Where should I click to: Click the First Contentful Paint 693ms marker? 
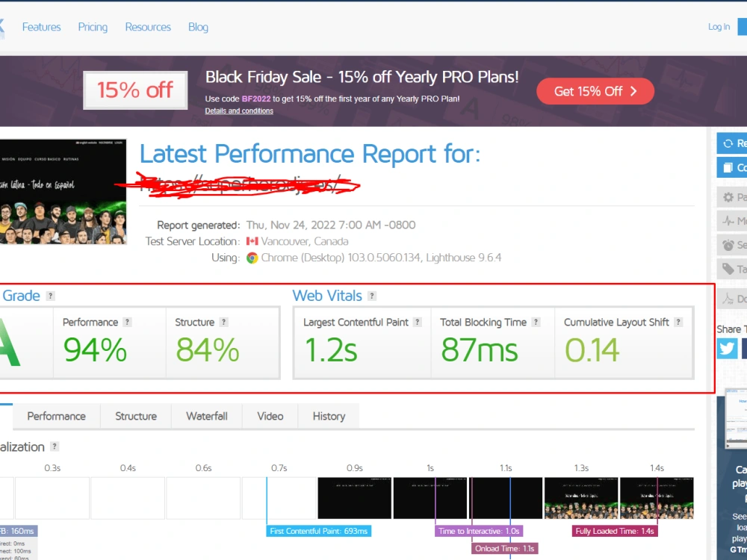[319, 531]
